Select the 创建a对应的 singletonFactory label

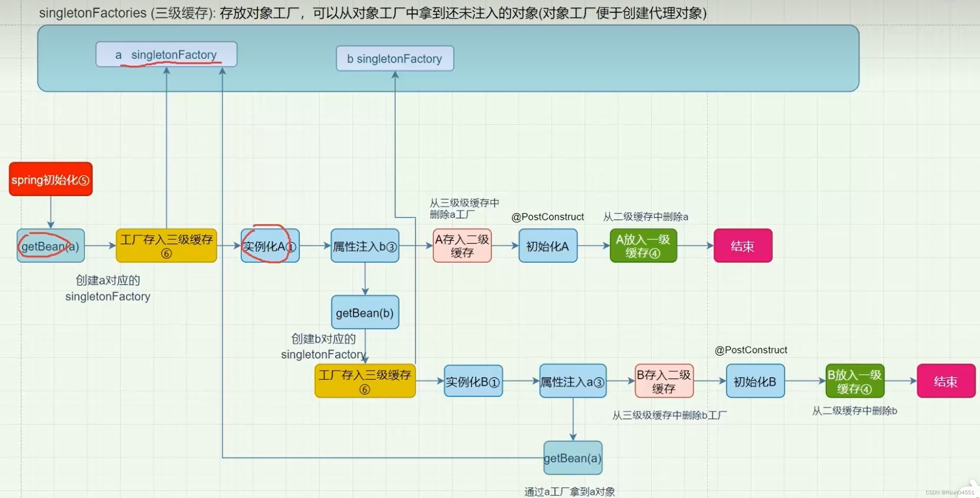(108, 288)
